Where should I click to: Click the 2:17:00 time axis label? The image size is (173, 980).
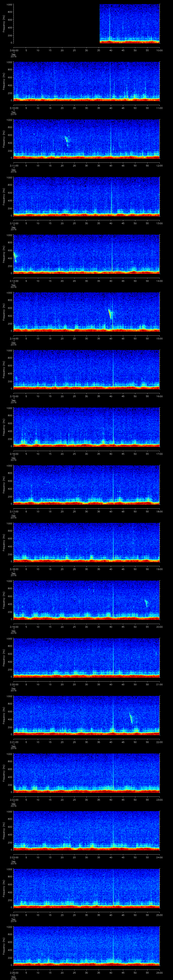pos(14,512)
